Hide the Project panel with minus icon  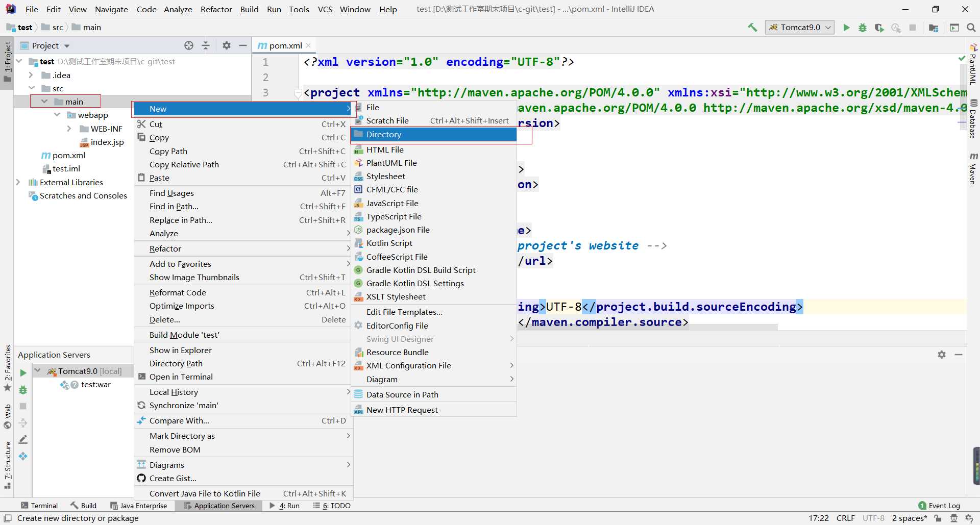point(243,45)
